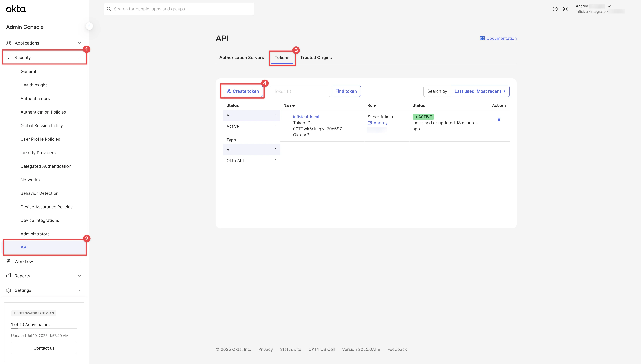Image resolution: width=641 pixels, height=364 pixels.
Task: Click Feedback footer link
Action: pos(397,349)
